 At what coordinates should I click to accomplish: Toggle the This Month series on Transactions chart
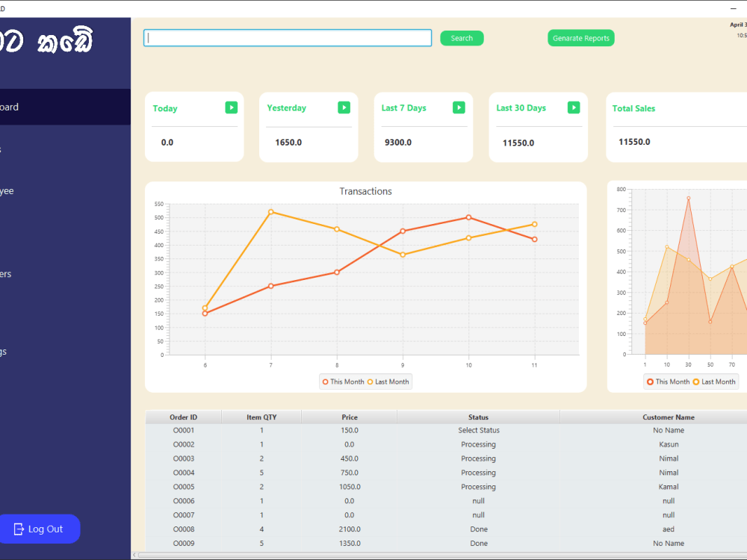pos(342,381)
